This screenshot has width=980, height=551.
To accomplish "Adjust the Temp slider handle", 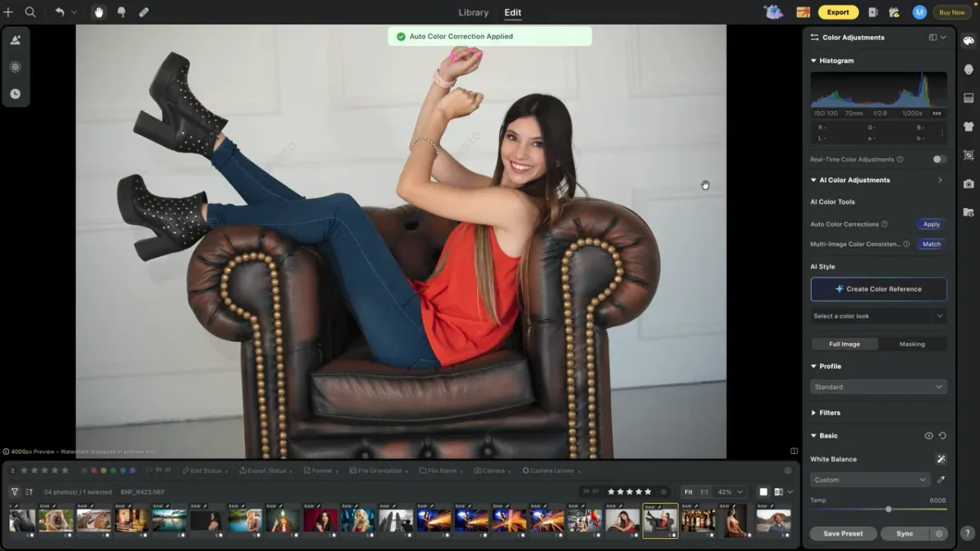I will coord(889,509).
